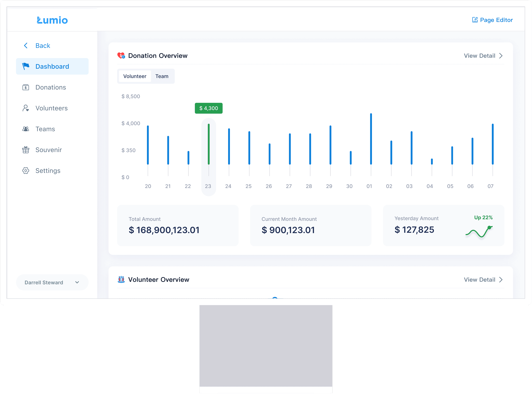This screenshot has height=394, width=532.
Task: Open the Donations menu item
Action: [51, 87]
